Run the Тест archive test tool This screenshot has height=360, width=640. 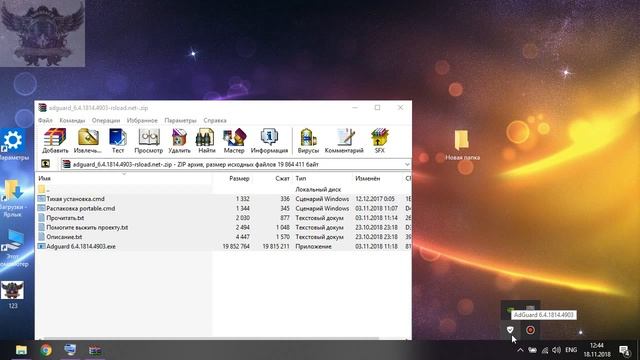click(x=118, y=141)
